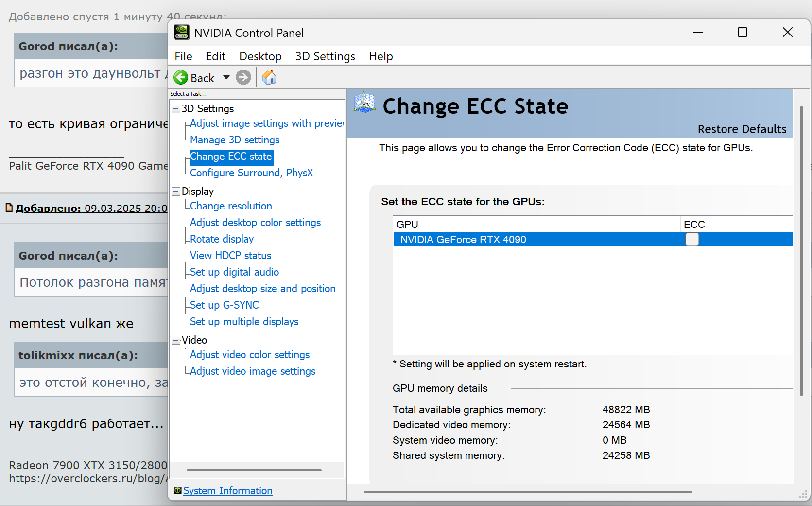Click the Back button label
Viewport: 812px width, 506px height.
202,78
